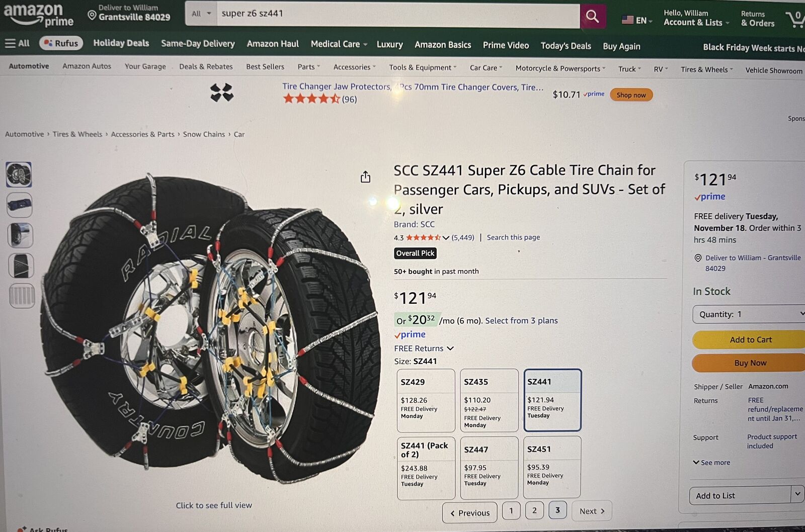
Task: Open the hamburger All menu
Action: point(17,43)
